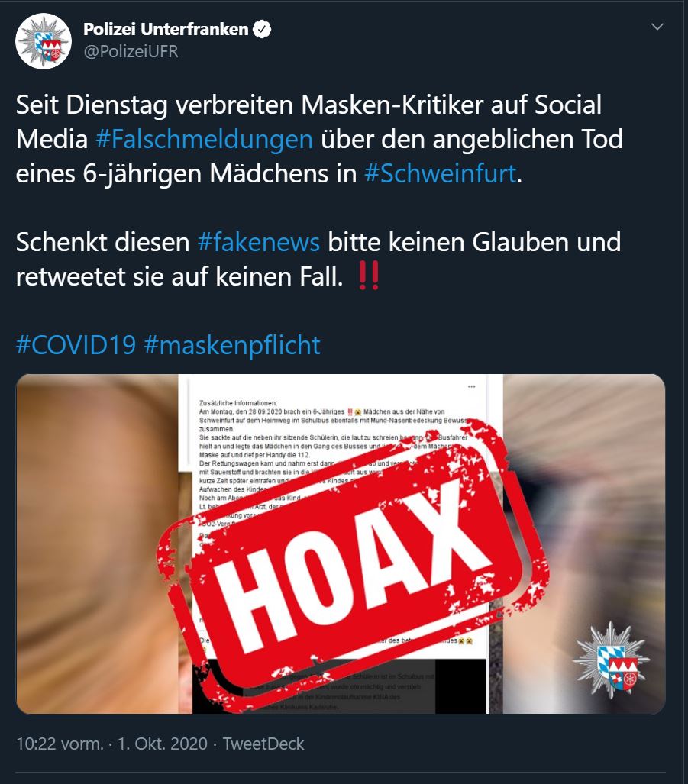Click the tweet text starting 'Seit Dienstag'
Viewport: 688px width, 784px height.
tap(319, 139)
